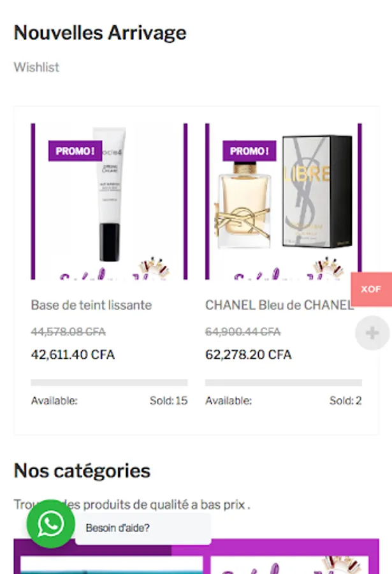Viewport: 392px width, 574px height.
Task: Click the Base de teint tube image
Action: click(x=110, y=194)
